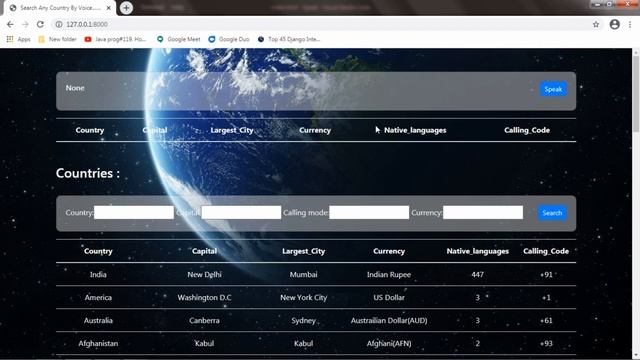The image size is (640, 360).
Task: Click the 'India' country cell
Action: pos(98,274)
